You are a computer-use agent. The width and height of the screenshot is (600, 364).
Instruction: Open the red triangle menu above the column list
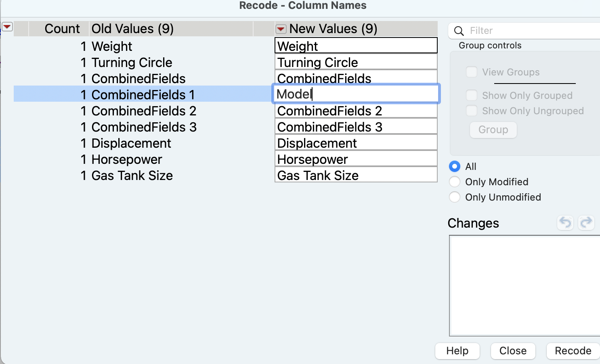(7, 26)
